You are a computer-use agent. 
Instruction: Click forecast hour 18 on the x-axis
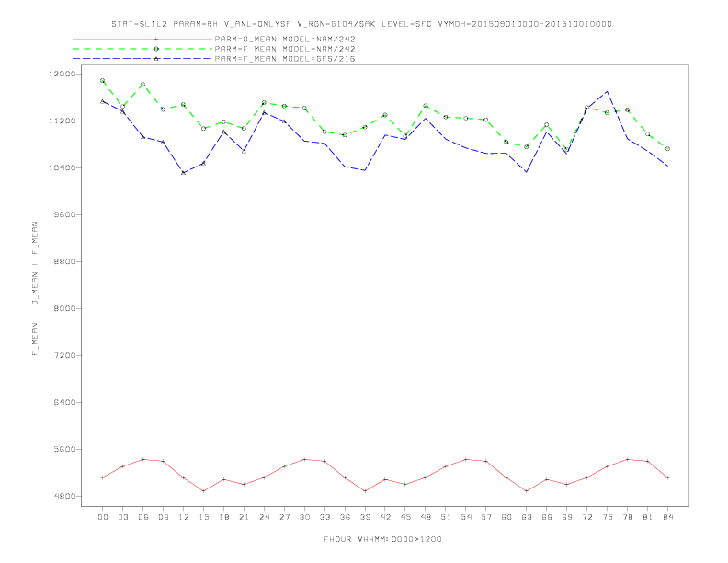click(x=223, y=517)
